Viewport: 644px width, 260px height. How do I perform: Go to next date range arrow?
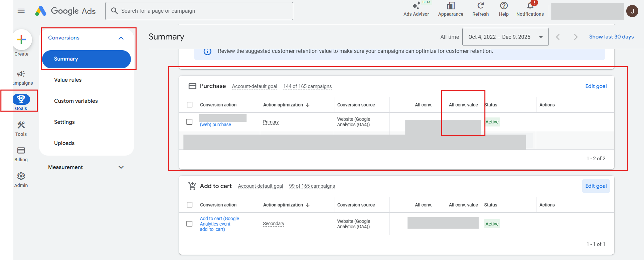pos(576,37)
